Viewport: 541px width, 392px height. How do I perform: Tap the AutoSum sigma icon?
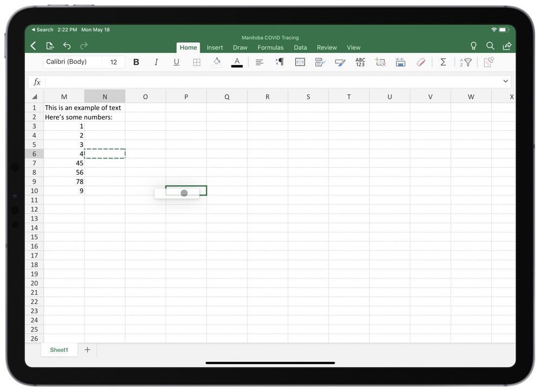444,62
